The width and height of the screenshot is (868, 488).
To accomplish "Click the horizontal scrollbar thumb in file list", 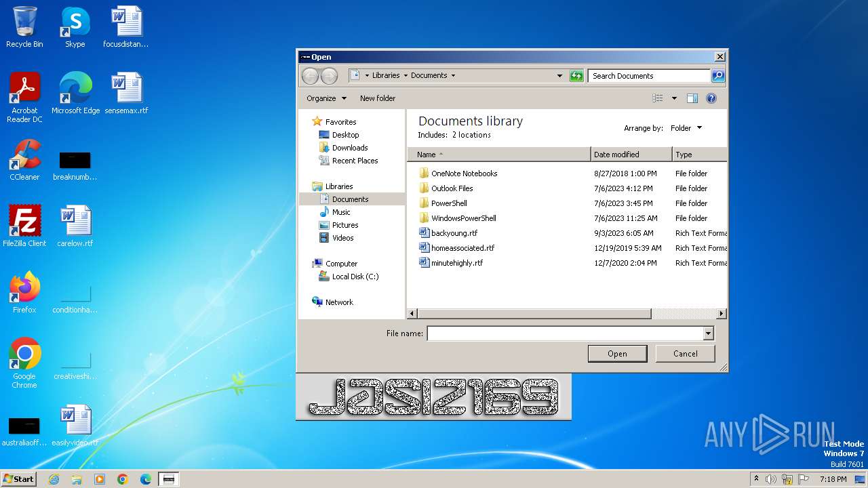I will click(534, 314).
